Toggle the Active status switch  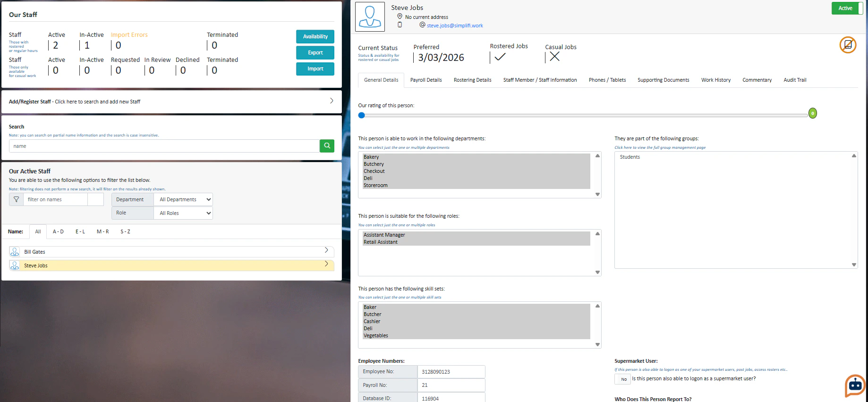click(847, 8)
